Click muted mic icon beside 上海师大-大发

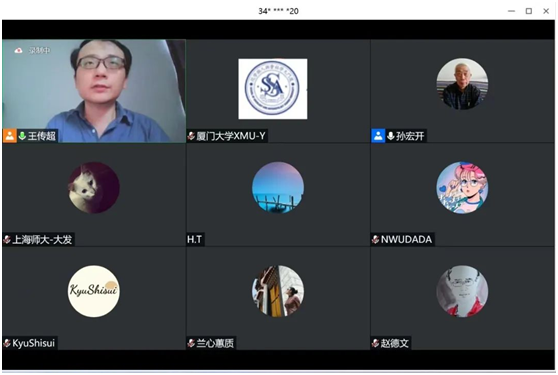pos(7,239)
